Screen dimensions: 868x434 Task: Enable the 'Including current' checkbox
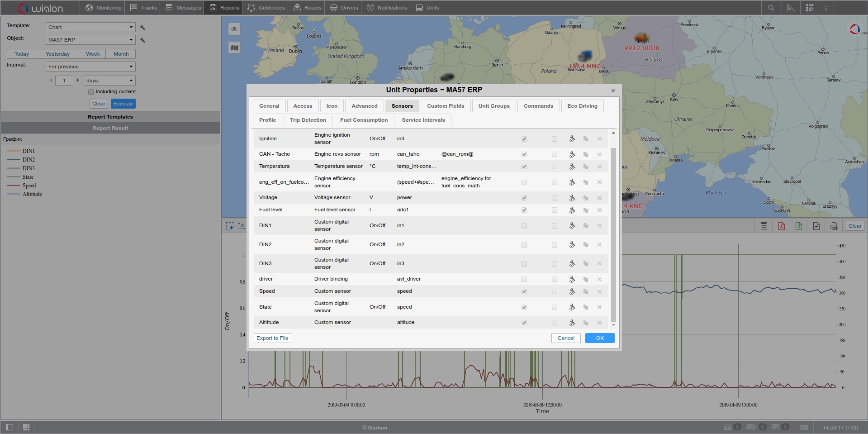pyautogui.click(x=91, y=92)
